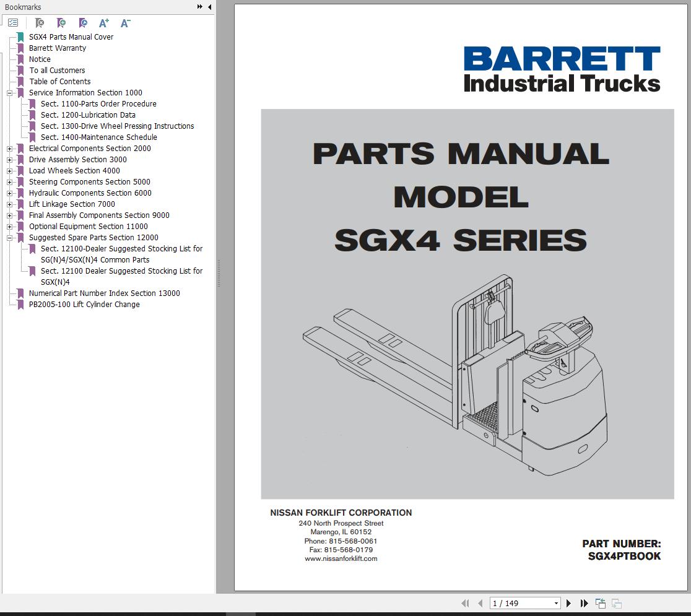Select Suggested Spare Parts Section 12000 bookmark
This screenshot has height=616, width=691.
pyautogui.click(x=93, y=238)
